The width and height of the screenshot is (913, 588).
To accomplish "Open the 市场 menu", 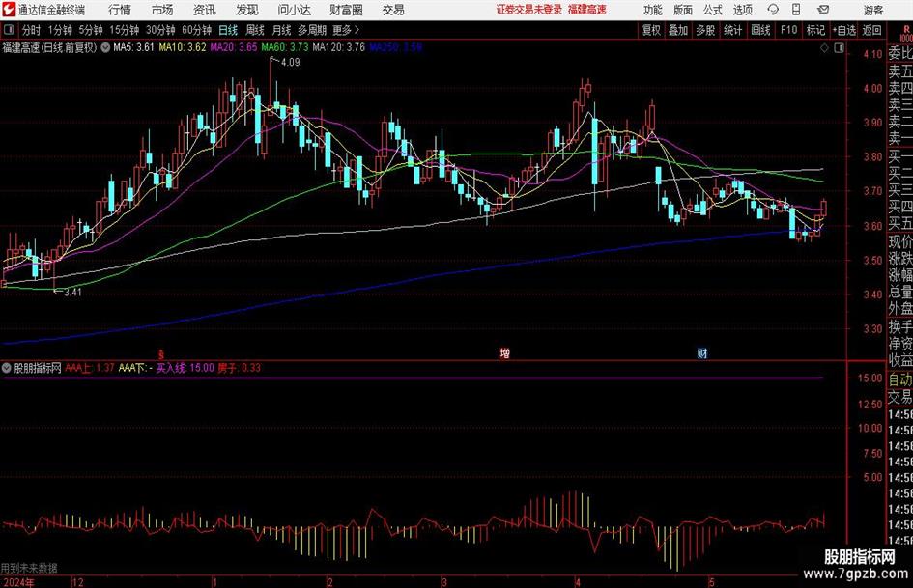I will click(162, 10).
